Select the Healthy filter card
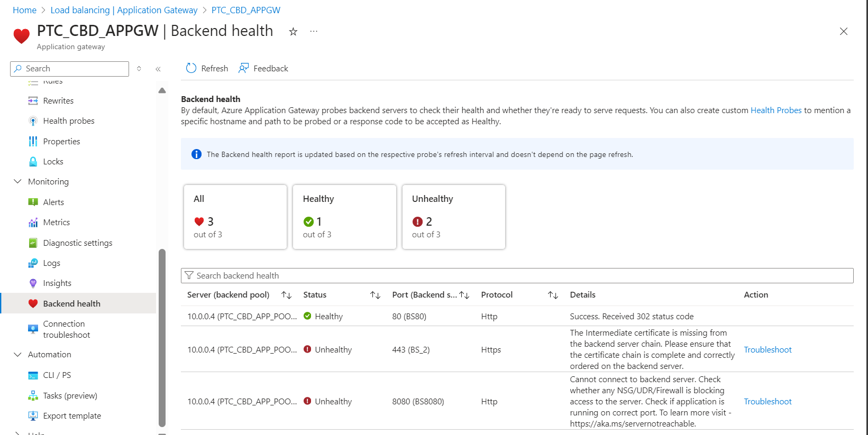This screenshot has height=435, width=868. (344, 217)
